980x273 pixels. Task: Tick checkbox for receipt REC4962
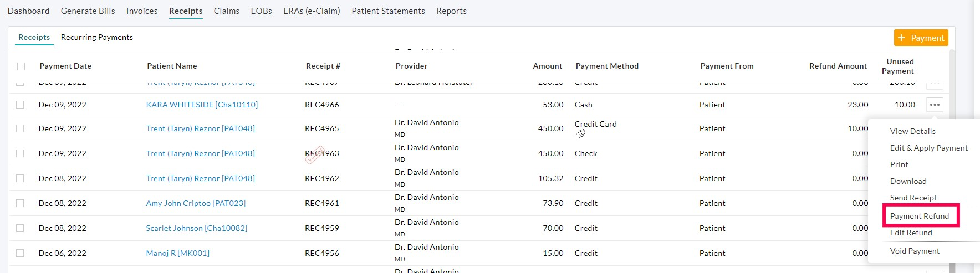pyautogui.click(x=20, y=178)
